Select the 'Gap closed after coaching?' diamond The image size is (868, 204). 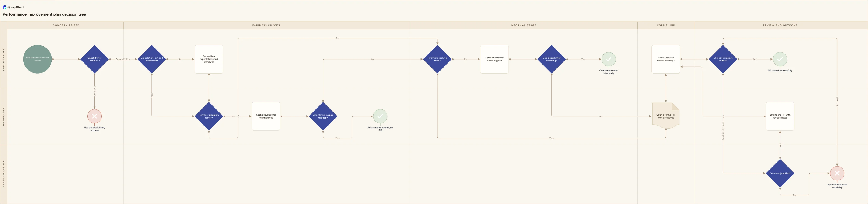[552, 59]
